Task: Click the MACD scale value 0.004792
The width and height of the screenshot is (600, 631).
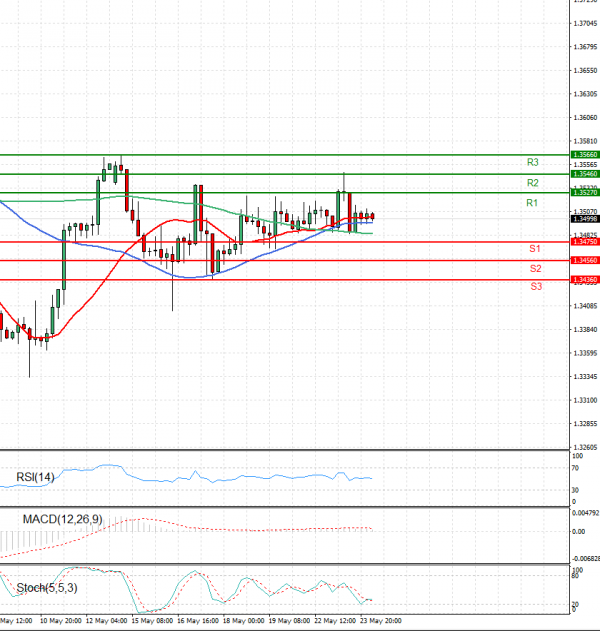Action: [x=586, y=513]
